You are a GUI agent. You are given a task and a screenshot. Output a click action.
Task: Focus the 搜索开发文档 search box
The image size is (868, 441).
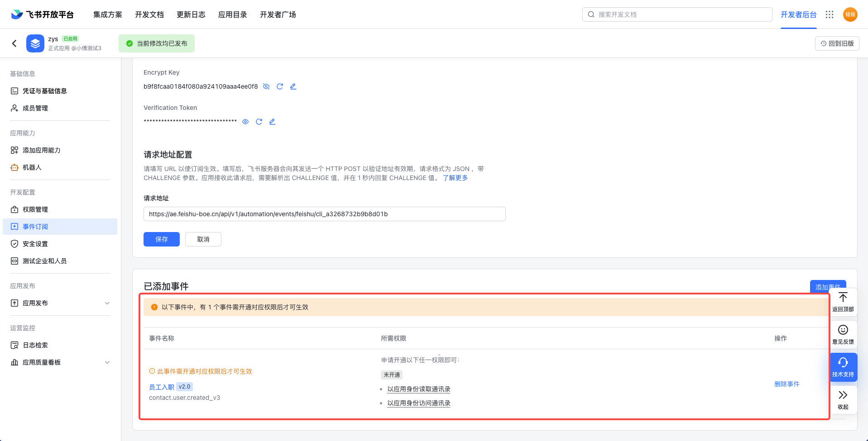pos(677,14)
